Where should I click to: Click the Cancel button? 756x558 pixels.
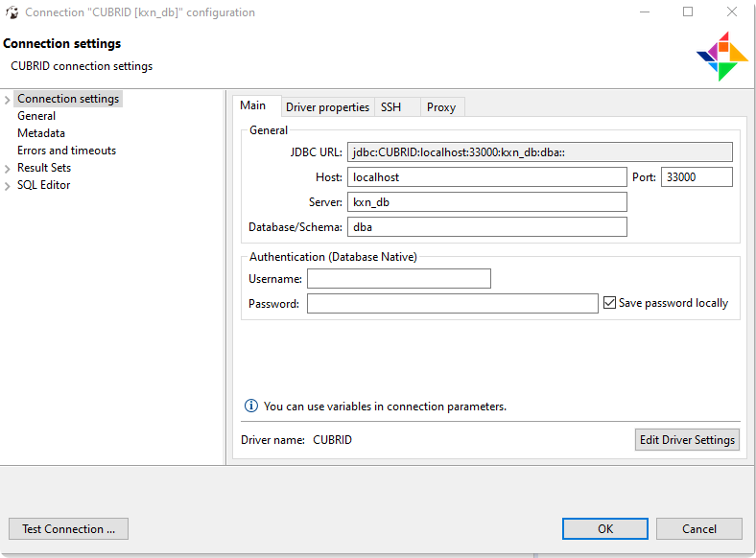pyautogui.click(x=699, y=528)
